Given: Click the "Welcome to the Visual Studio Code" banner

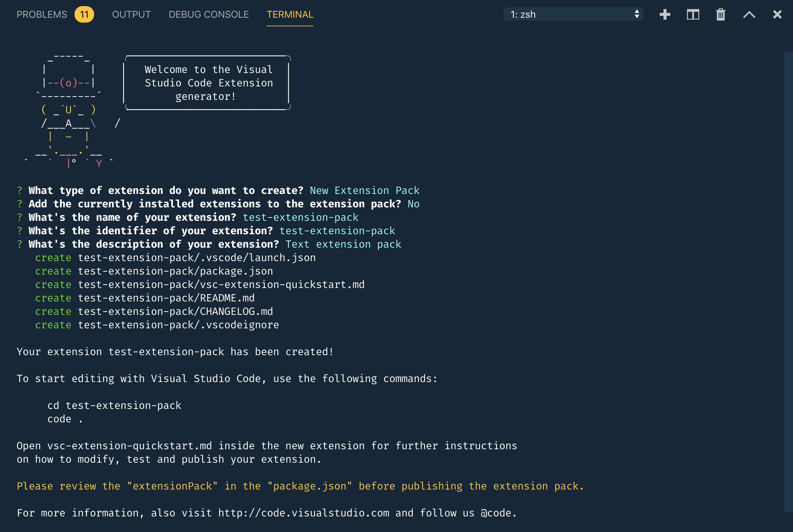Looking at the screenshot, I should coord(209,83).
